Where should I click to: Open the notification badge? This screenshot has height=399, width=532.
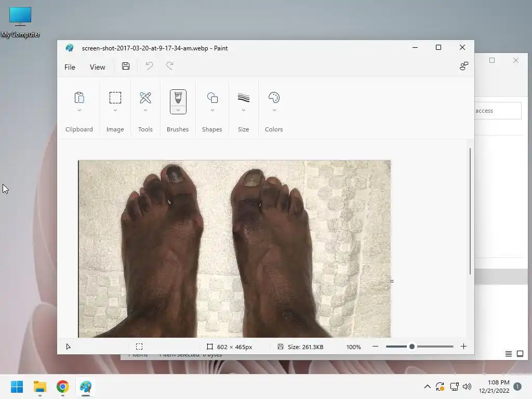click(517, 387)
